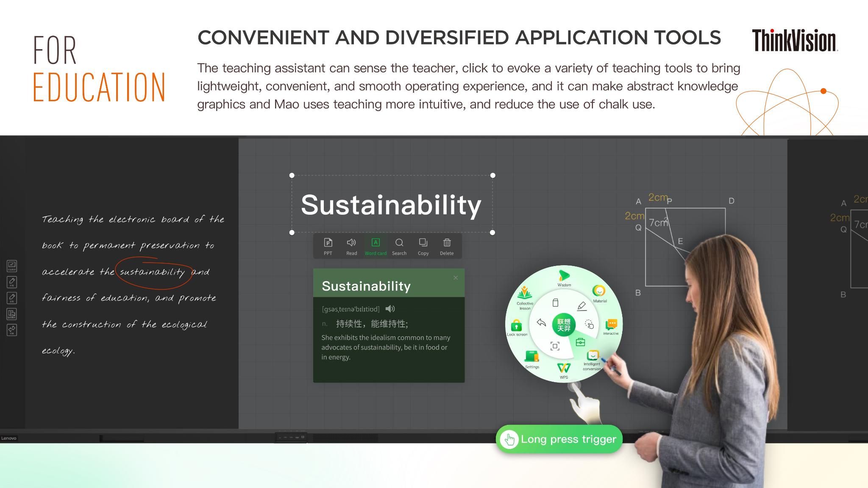
Task: Open the Wisdom app in radial menu
Action: [564, 276]
